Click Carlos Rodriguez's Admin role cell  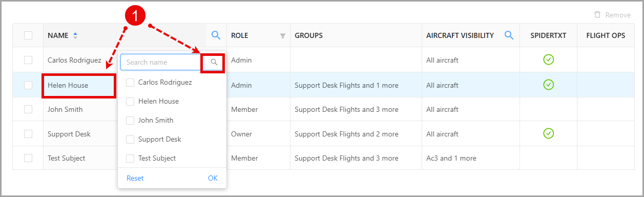pyautogui.click(x=241, y=60)
